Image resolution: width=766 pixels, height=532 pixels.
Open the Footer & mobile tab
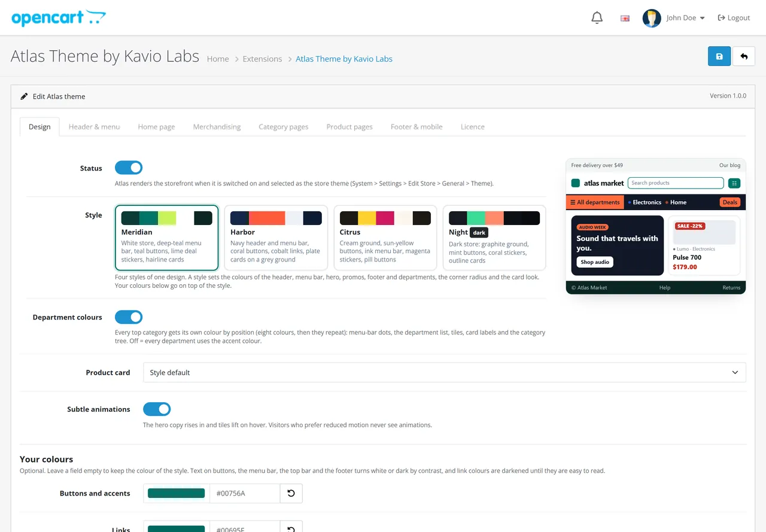coord(417,127)
